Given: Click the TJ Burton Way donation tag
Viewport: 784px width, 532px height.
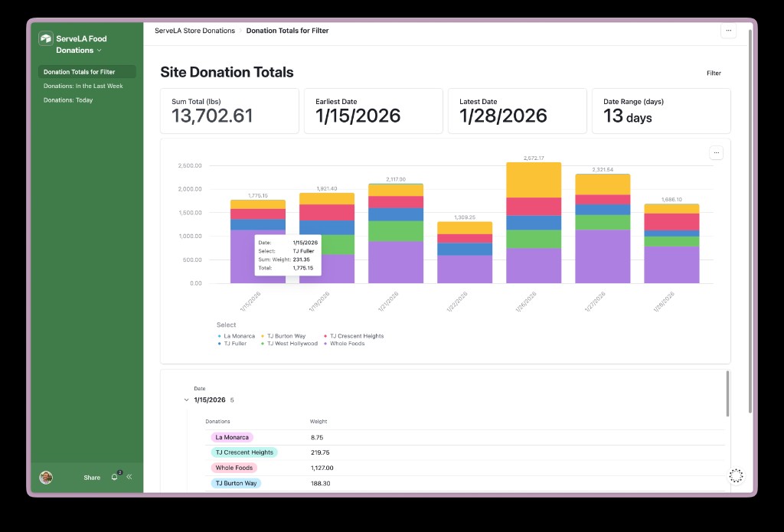Looking at the screenshot, I should 236,484.
